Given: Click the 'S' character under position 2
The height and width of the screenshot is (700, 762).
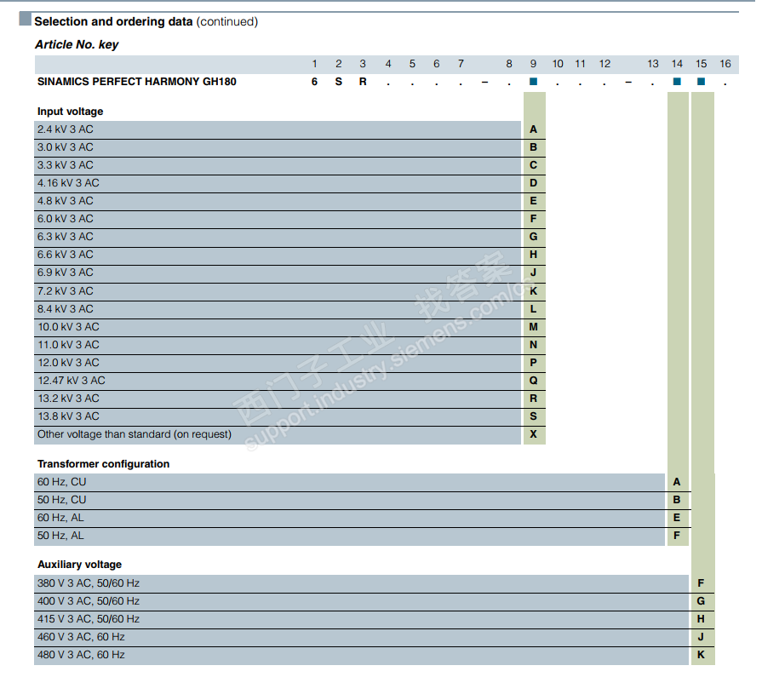Looking at the screenshot, I should pyautogui.click(x=339, y=82).
